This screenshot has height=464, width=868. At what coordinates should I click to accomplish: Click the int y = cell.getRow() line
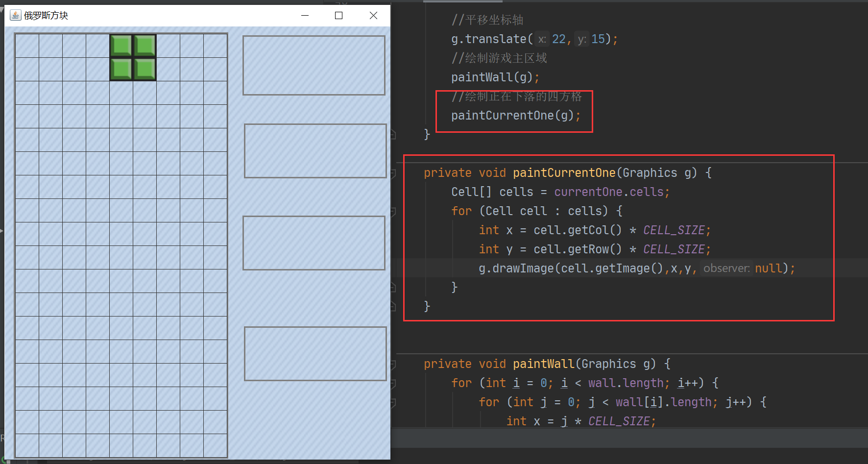pyautogui.click(x=595, y=249)
